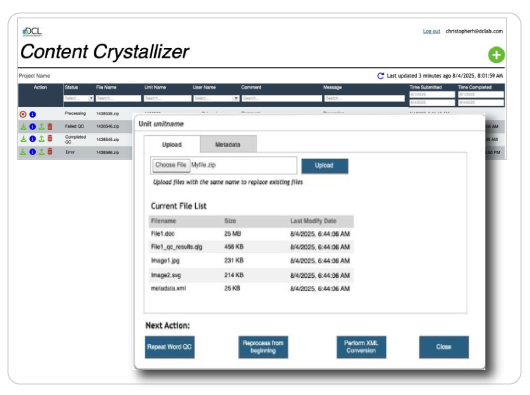Click upper Time Completed date field
530x395 pixels.
click(x=481, y=95)
